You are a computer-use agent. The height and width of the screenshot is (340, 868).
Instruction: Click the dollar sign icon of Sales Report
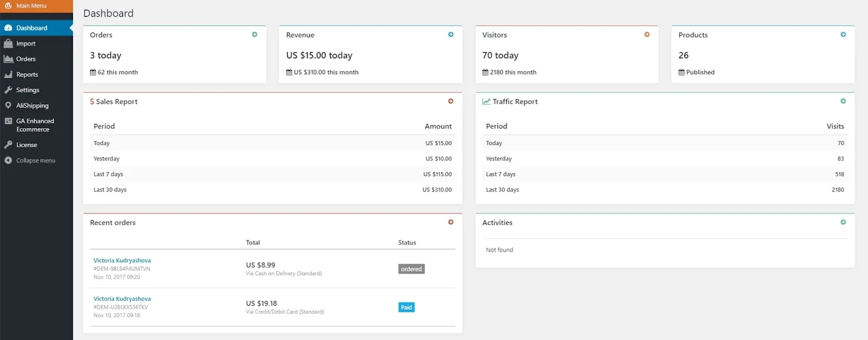click(x=92, y=102)
